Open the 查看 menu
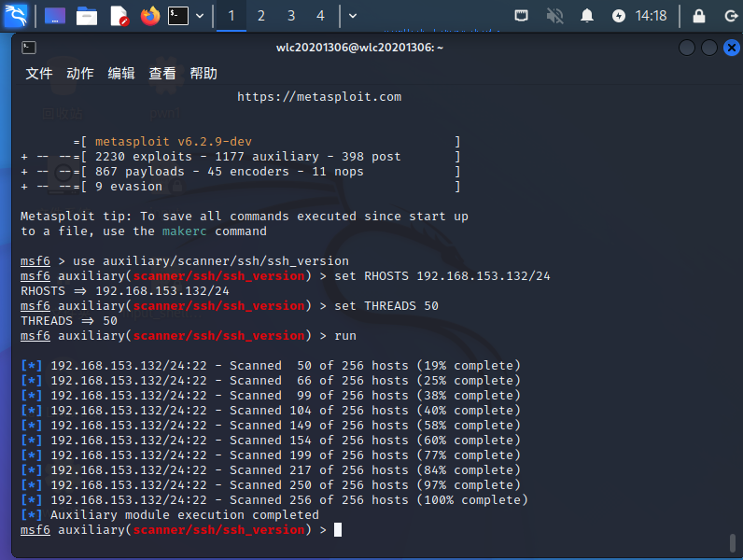 tap(162, 74)
